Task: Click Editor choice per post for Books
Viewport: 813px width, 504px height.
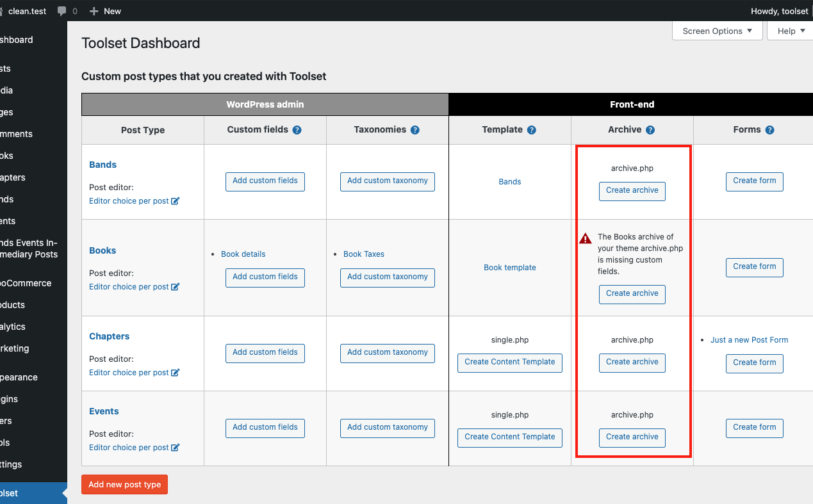Action: 129,287
